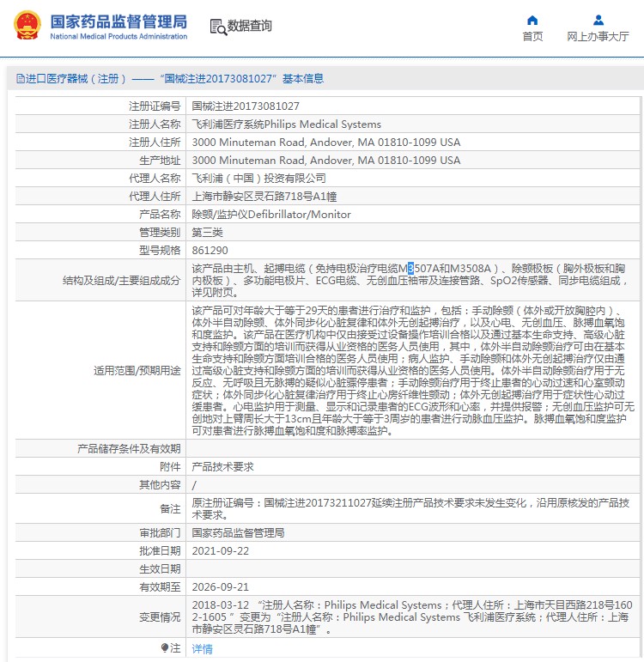Click attachment value 产品技术要求
This screenshot has height=662, width=644.
point(222,466)
